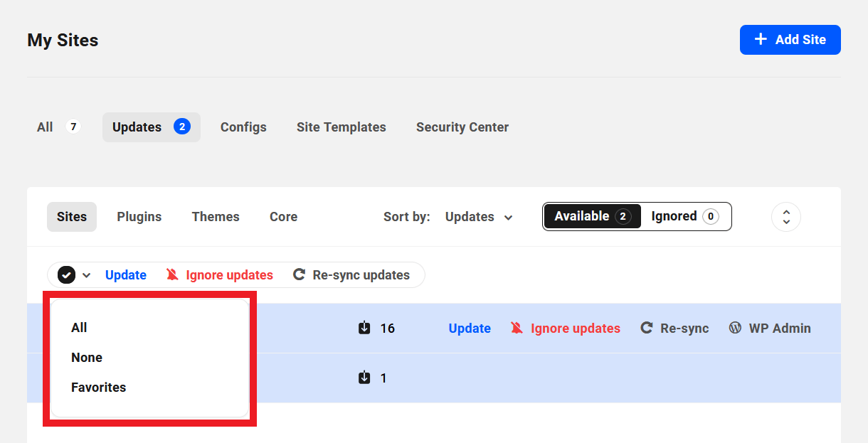Image resolution: width=868 pixels, height=443 pixels.
Task: Select the Sites sub-tab
Action: click(x=72, y=217)
